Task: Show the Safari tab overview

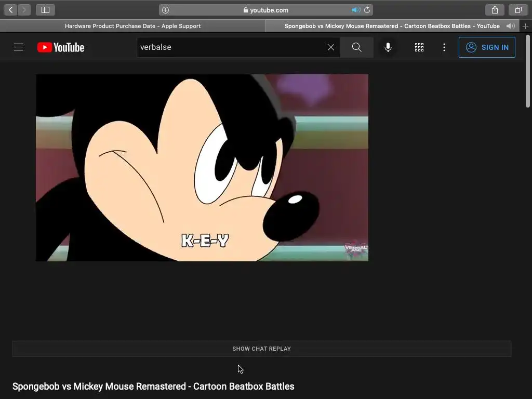Action: [518, 10]
